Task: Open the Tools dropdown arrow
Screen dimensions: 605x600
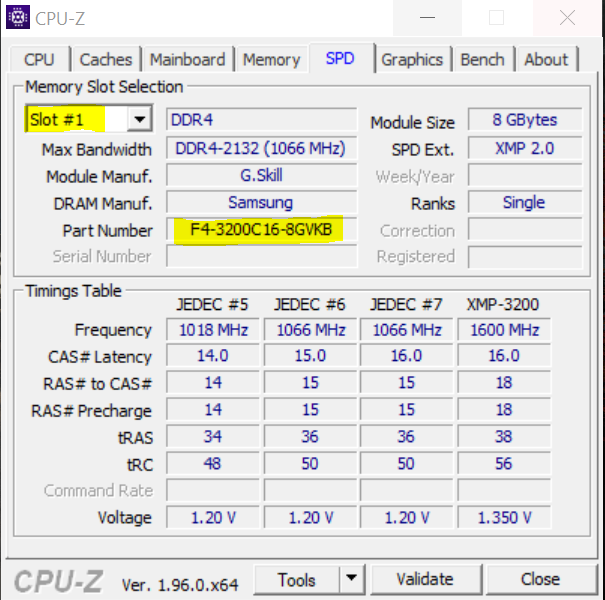Action: [x=352, y=578]
